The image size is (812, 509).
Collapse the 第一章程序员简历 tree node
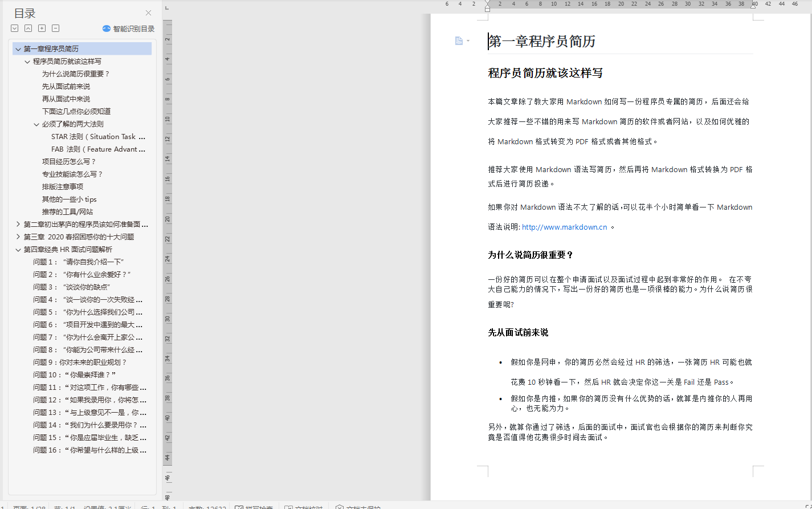point(18,49)
